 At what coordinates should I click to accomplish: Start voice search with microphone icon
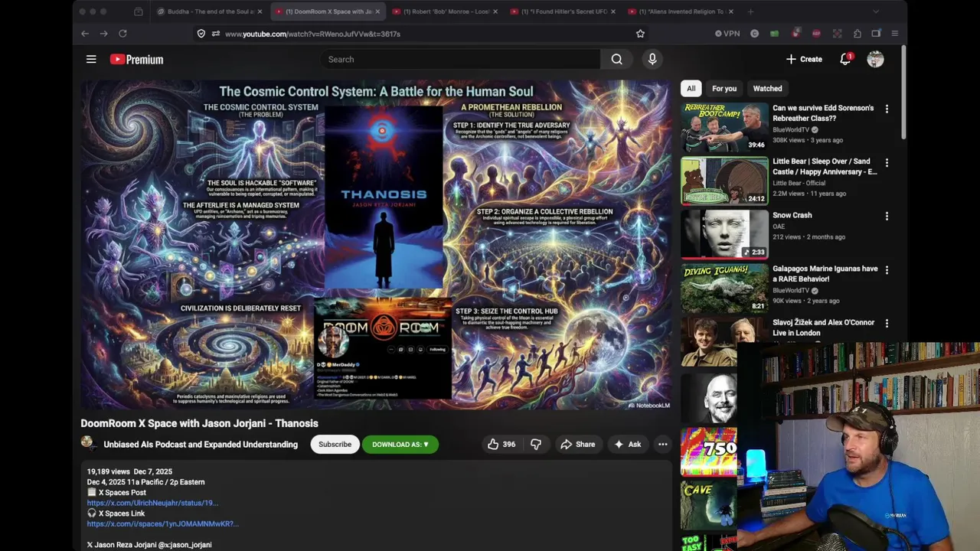[652, 59]
